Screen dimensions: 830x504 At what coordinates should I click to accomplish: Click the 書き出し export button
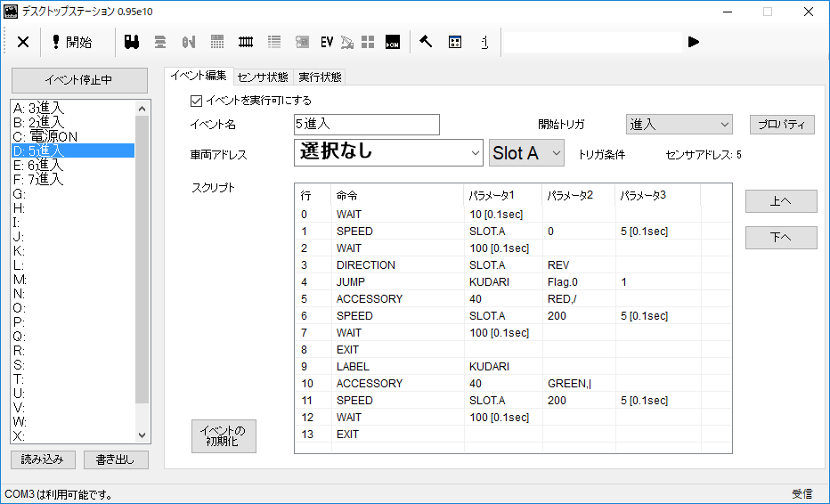(x=116, y=459)
